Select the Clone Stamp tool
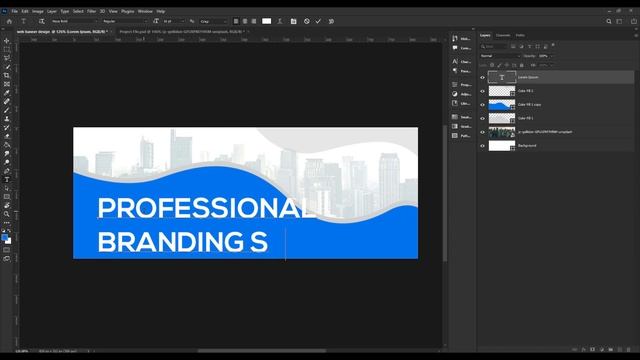640x360 pixels. (7, 119)
